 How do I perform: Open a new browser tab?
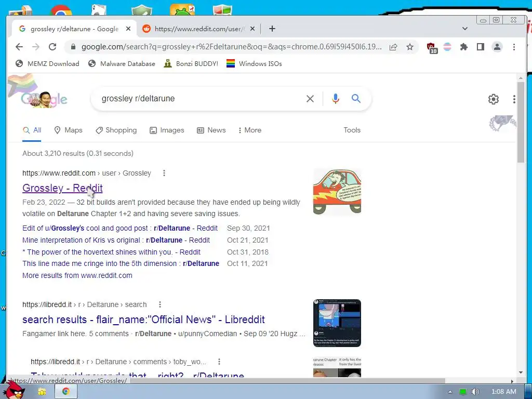pos(272,29)
